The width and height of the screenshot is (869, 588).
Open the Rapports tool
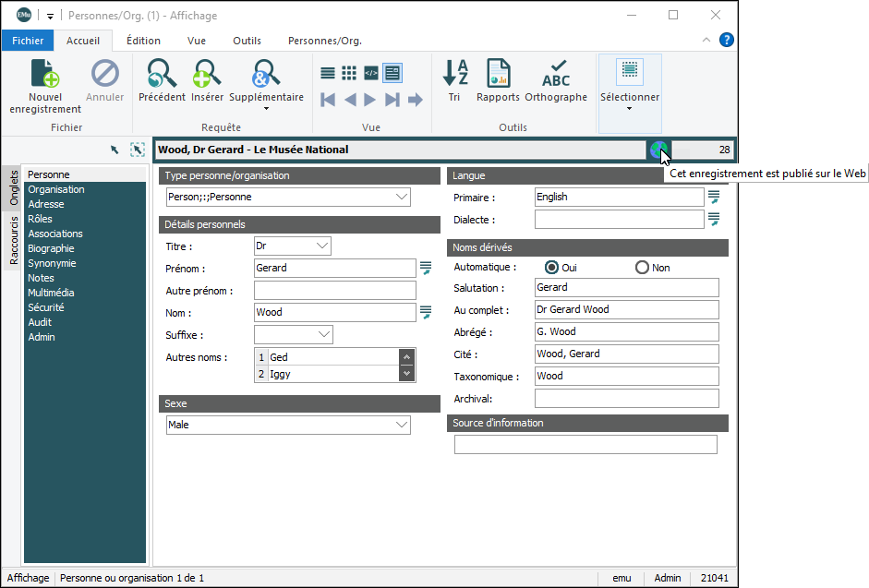498,74
